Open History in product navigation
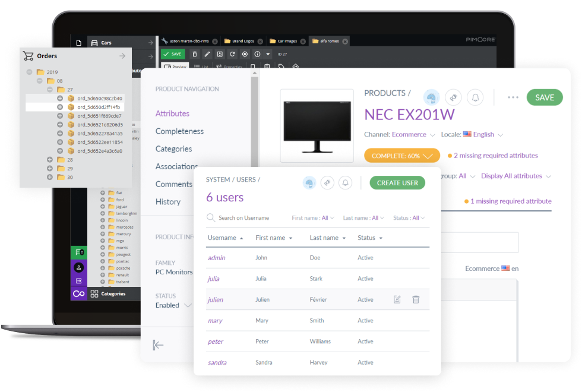 (x=167, y=201)
